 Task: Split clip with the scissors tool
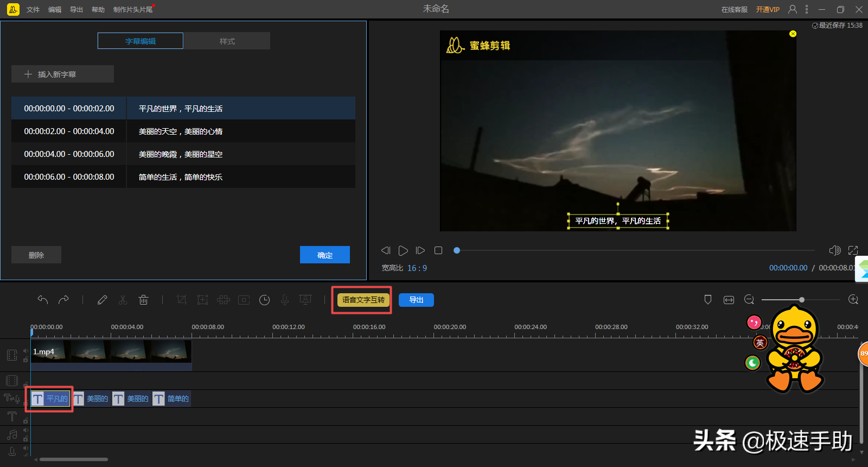click(123, 300)
